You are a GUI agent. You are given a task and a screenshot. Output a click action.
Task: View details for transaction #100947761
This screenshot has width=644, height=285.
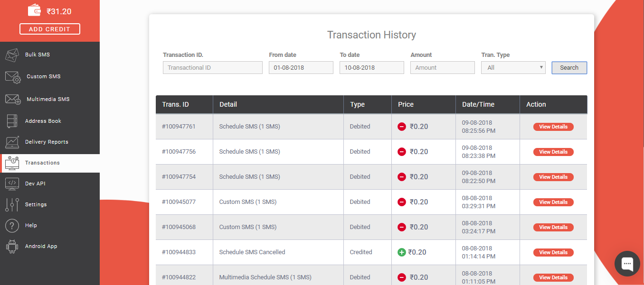(553, 127)
